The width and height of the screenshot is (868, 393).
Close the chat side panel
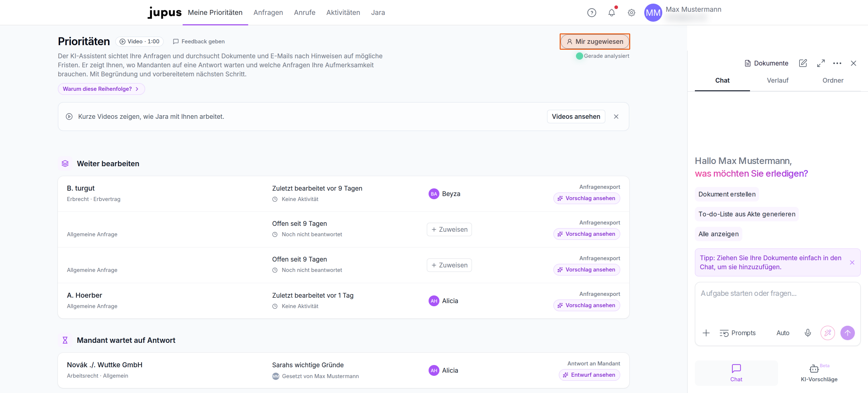854,63
